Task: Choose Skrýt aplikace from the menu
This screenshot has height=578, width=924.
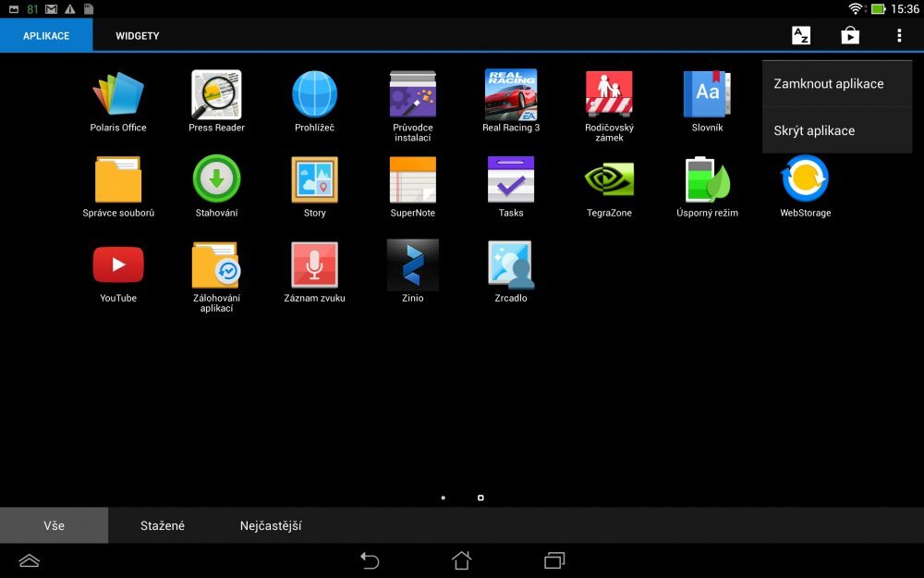Action: [x=814, y=130]
